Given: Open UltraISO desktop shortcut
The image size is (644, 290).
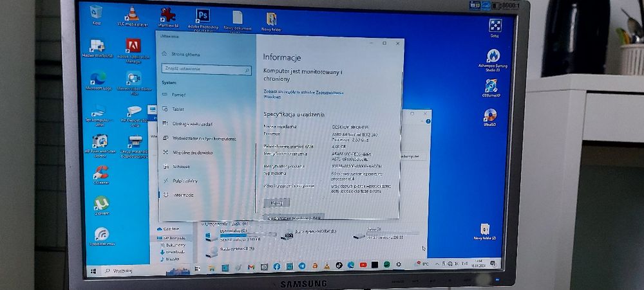Looking at the screenshot, I should point(490,117).
